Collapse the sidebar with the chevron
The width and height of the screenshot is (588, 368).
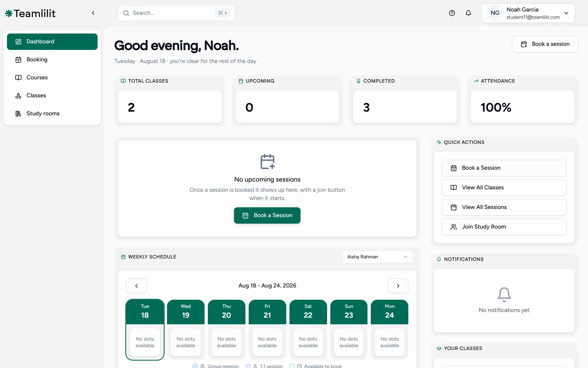pos(93,13)
